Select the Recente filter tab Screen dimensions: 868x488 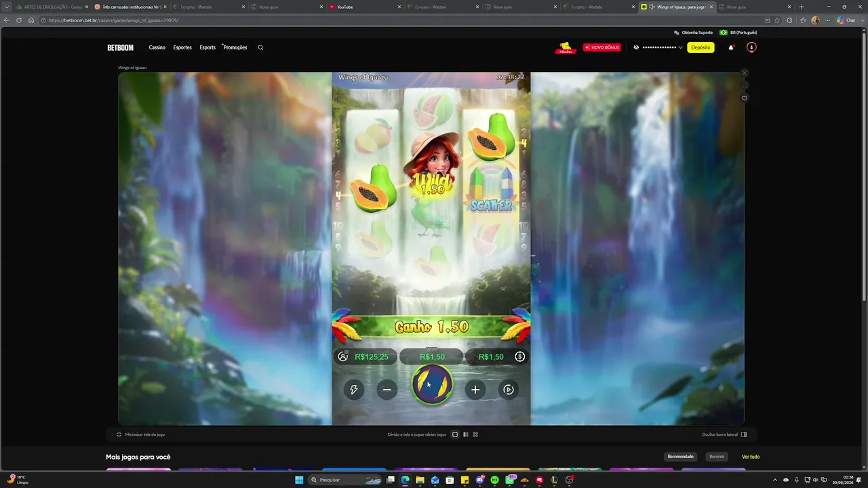point(717,457)
